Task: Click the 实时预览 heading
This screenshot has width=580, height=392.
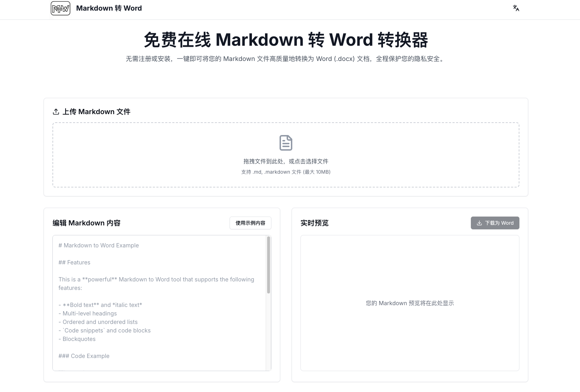Action: click(315, 223)
